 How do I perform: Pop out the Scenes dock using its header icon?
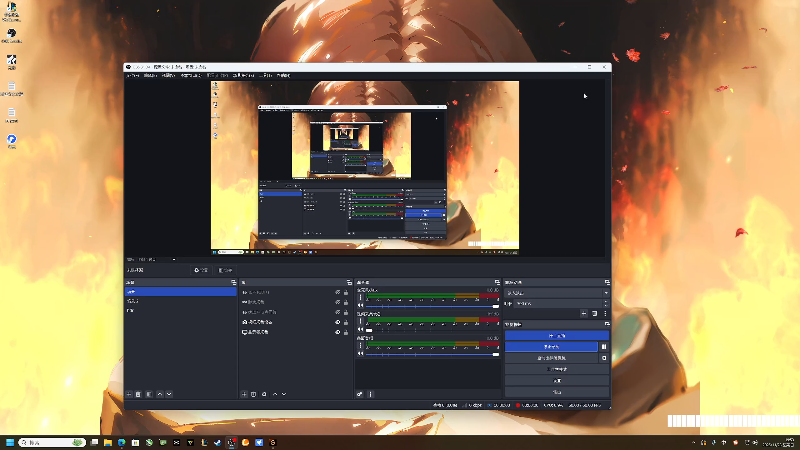click(234, 282)
